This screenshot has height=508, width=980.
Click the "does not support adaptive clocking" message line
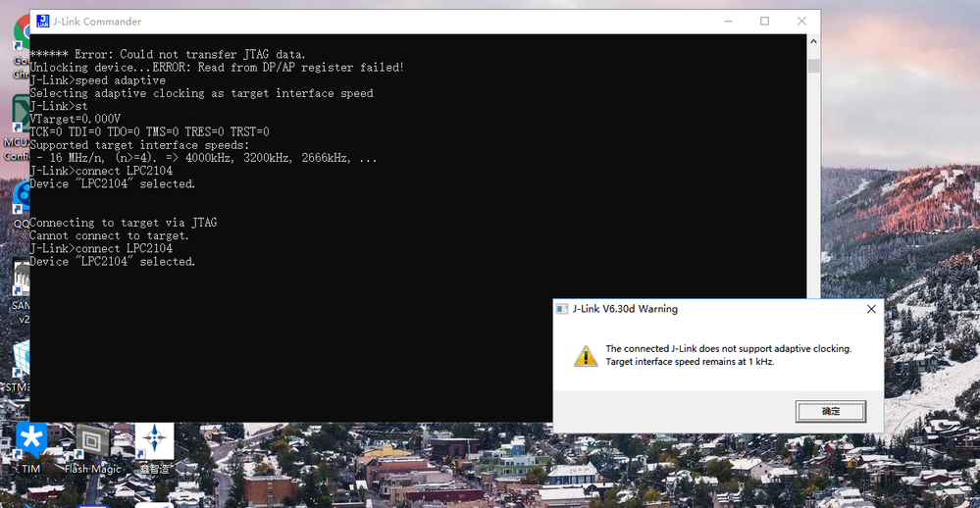[728, 349]
